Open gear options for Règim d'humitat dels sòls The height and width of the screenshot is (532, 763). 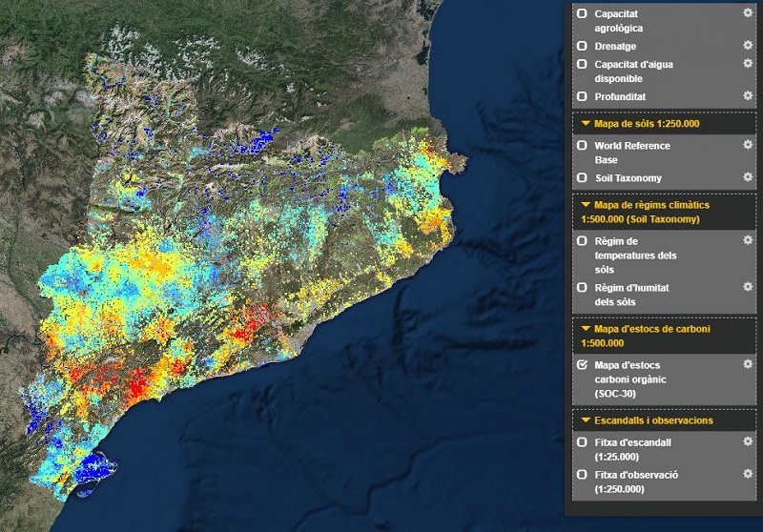click(748, 286)
